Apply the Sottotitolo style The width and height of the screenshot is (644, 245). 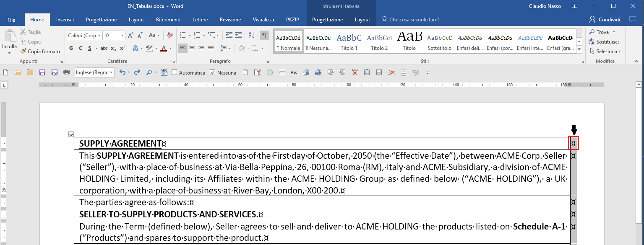pos(440,41)
